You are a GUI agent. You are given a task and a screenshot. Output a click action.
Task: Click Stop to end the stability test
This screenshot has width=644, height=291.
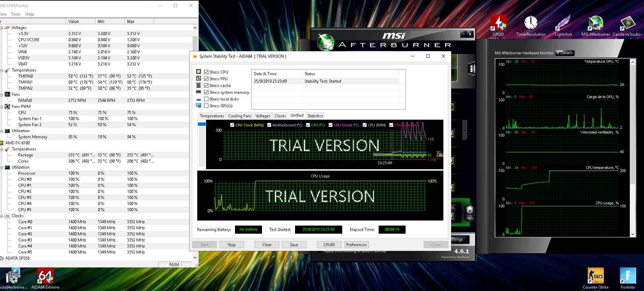tap(231, 245)
